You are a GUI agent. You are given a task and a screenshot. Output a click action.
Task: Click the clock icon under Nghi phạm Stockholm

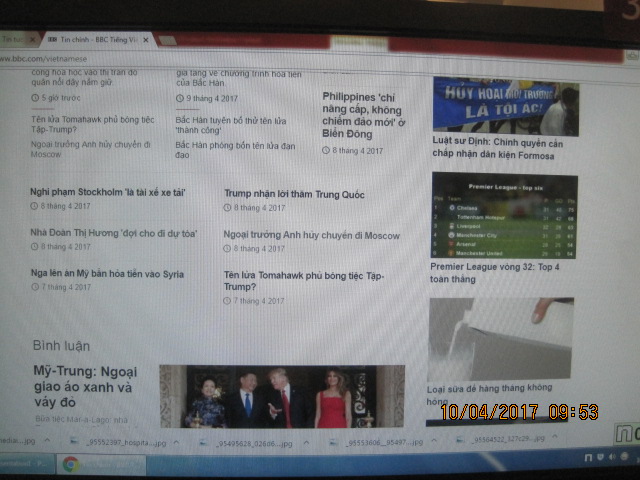[34, 206]
